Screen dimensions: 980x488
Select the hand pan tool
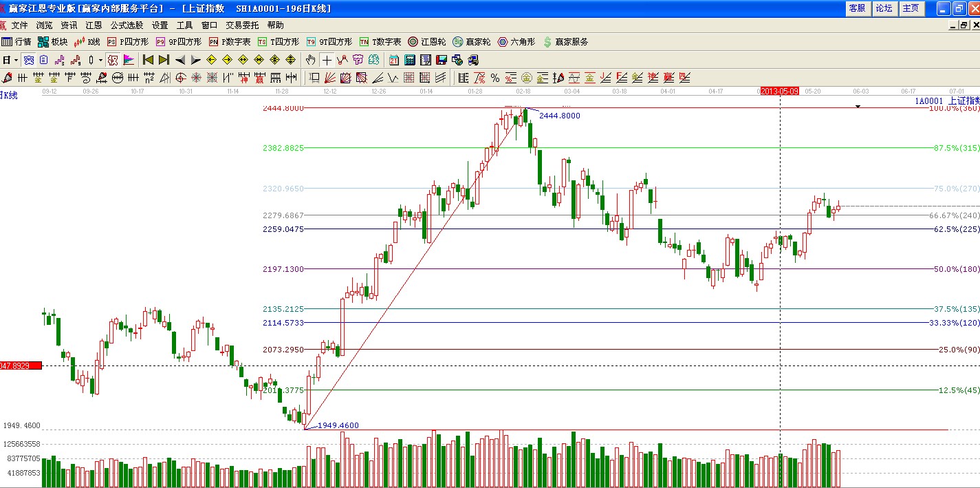point(311,60)
